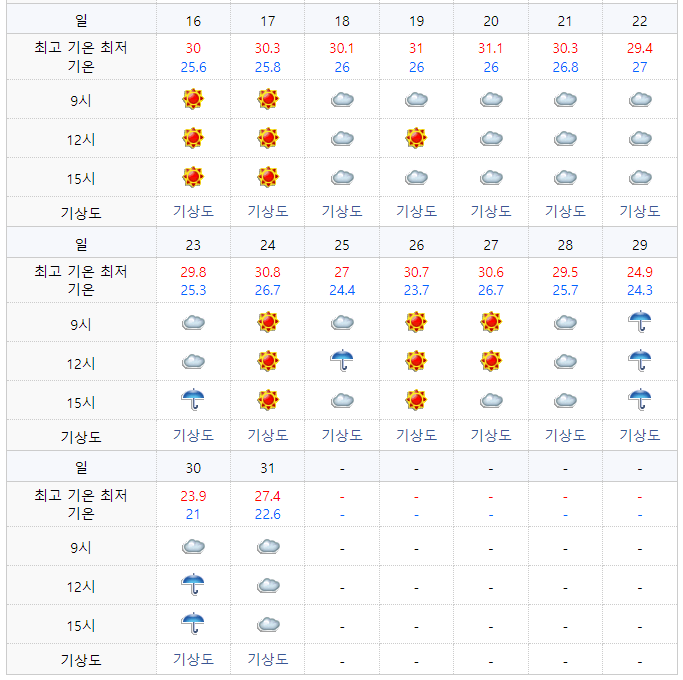Click the sun icon for day 17 at 12시
This screenshot has height=680, width=683.
(267, 139)
